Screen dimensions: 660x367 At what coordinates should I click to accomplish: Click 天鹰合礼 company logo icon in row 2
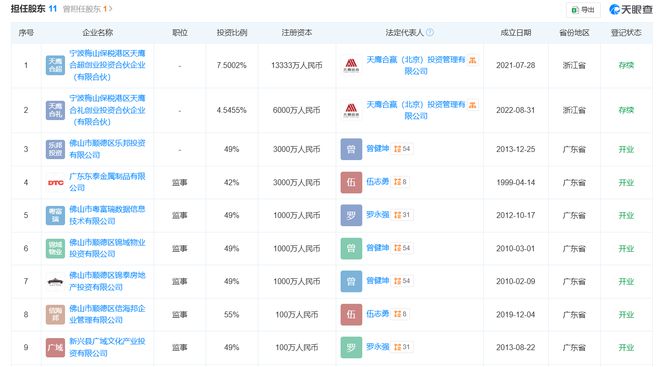point(56,110)
